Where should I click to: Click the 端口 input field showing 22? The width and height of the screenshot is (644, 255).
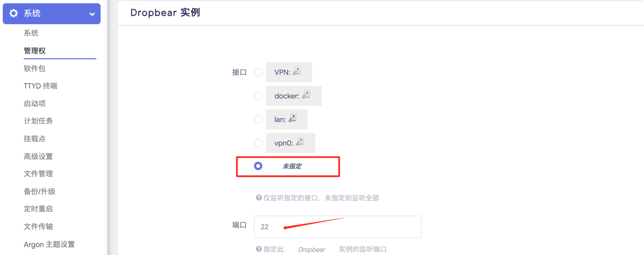pos(338,227)
